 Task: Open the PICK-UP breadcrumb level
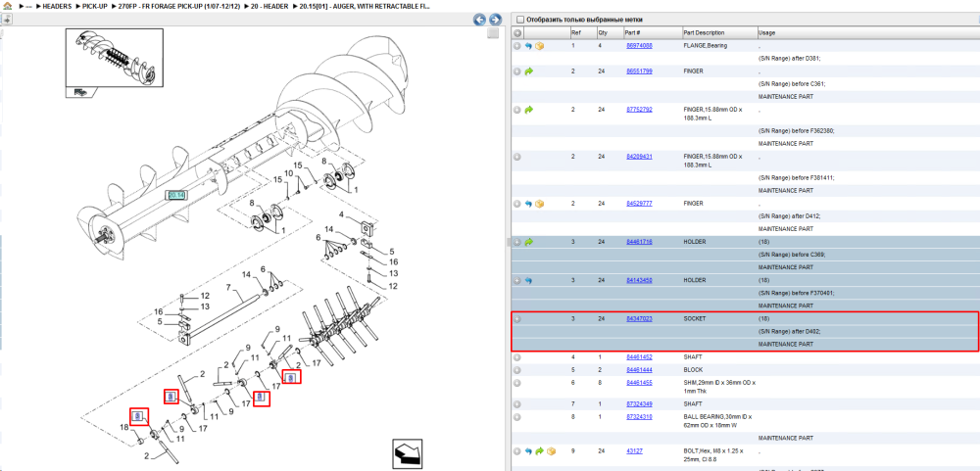94,6
